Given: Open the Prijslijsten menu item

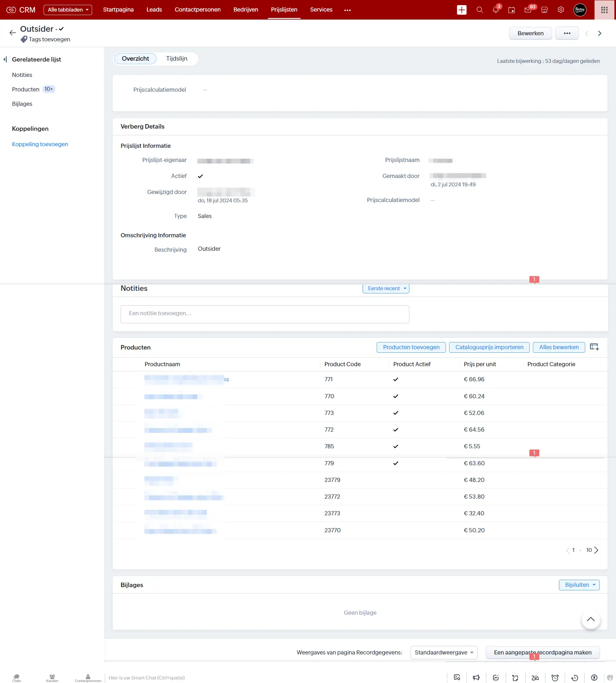Looking at the screenshot, I should click(284, 10).
